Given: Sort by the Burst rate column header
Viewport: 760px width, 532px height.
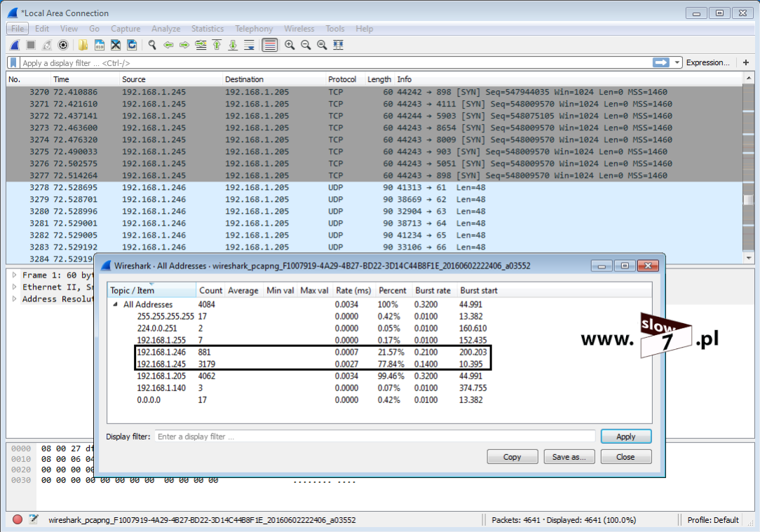Looking at the screenshot, I should [x=433, y=290].
